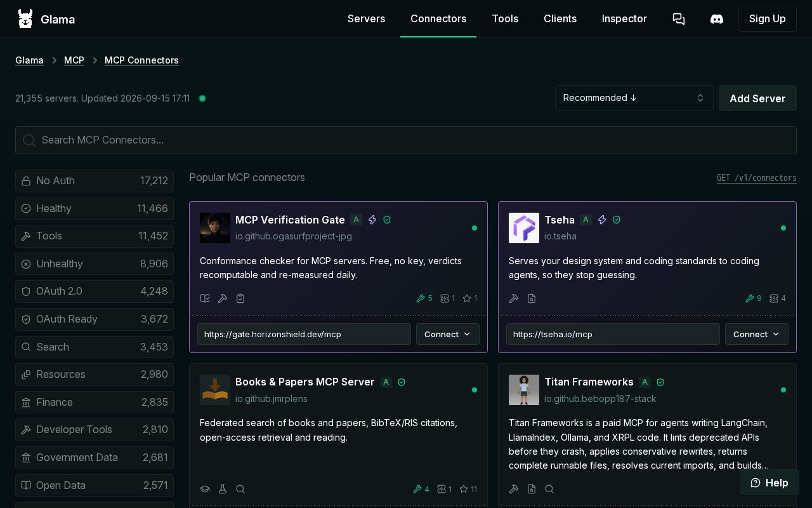The width and height of the screenshot is (812, 508).
Task: Click the gate.horizonshield.dev/mcp URL field
Action: pos(304,334)
